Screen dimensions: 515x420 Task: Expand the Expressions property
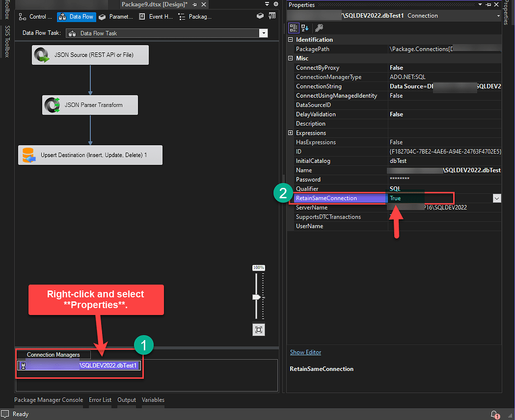291,133
